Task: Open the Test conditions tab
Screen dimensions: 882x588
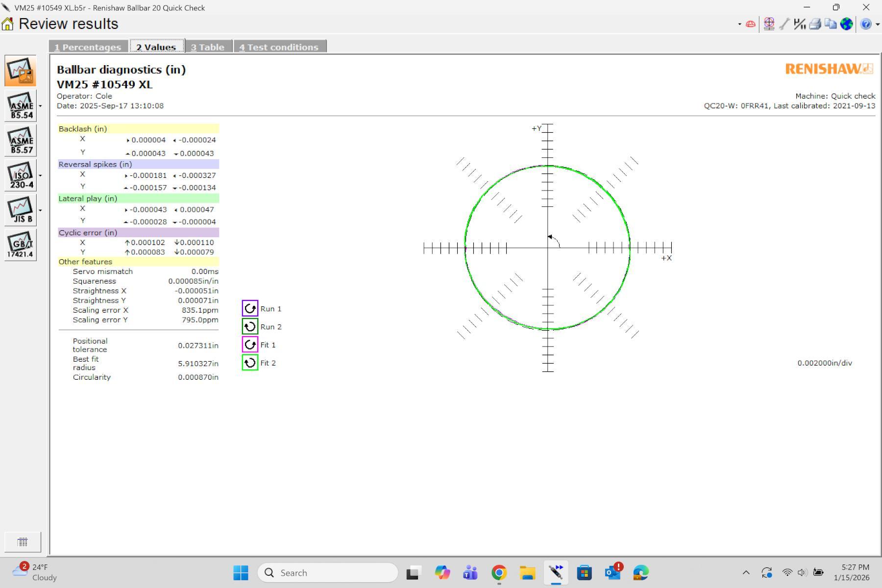Action: tap(279, 47)
